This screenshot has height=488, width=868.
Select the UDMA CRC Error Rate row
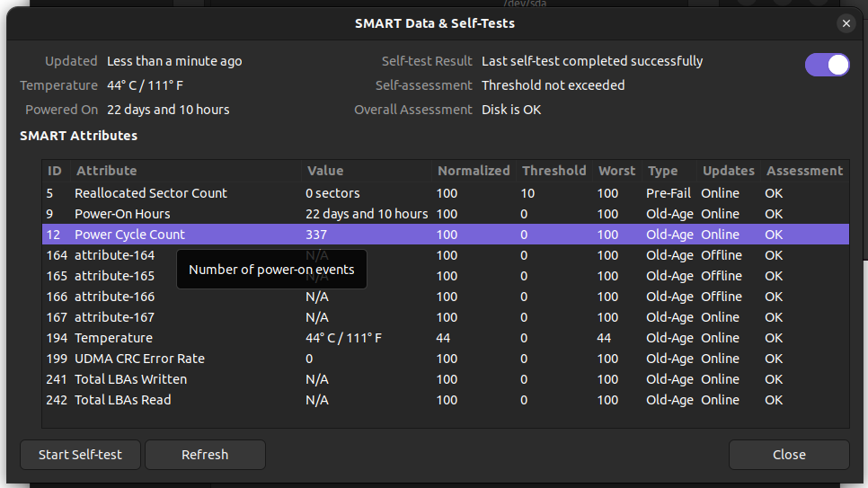pyautogui.click(x=139, y=359)
